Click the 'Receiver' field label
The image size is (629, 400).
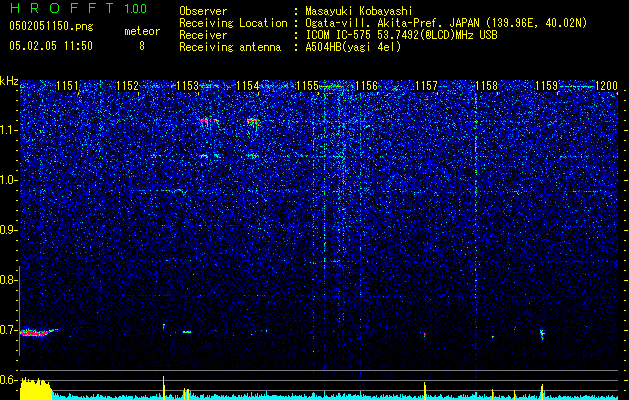(203, 35)
